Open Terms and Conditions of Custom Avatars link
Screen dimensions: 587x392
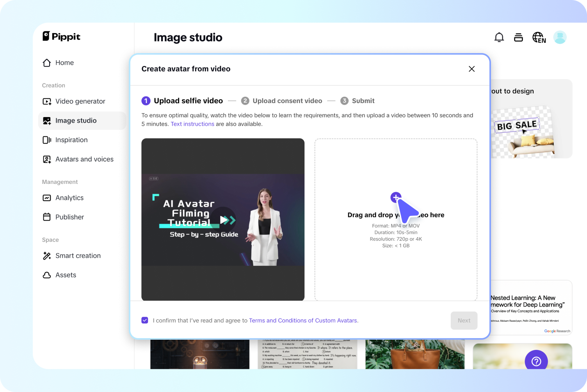point(303,321)
